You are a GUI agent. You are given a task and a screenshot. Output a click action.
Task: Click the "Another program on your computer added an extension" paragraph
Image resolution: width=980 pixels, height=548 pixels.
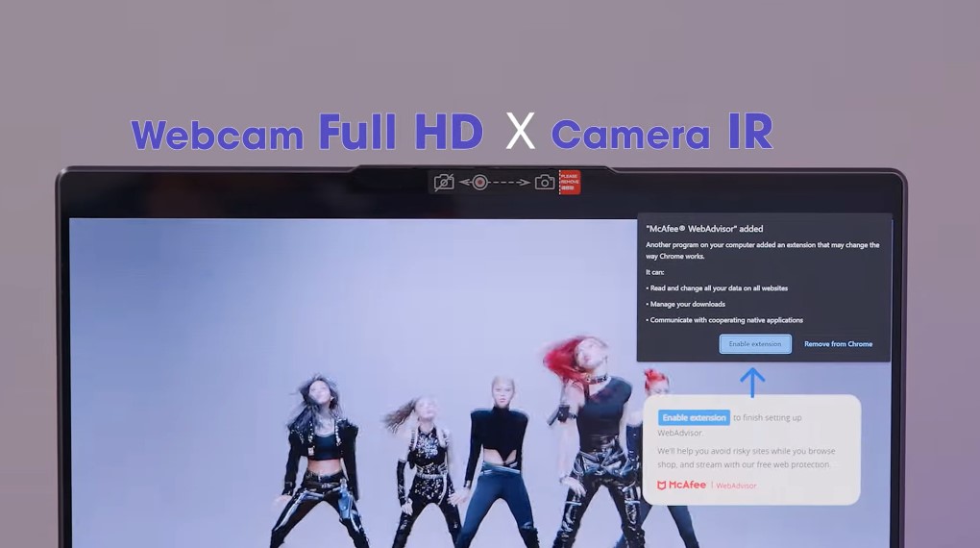click(763, 250)
